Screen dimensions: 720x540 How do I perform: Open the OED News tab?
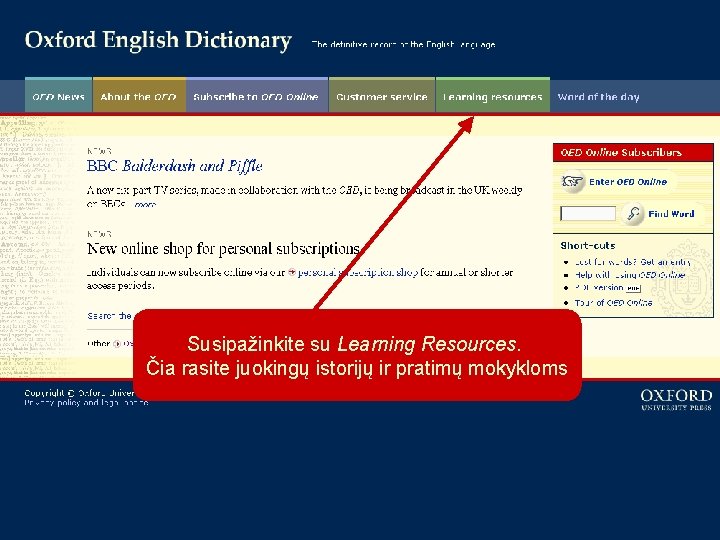click(58, 96)
